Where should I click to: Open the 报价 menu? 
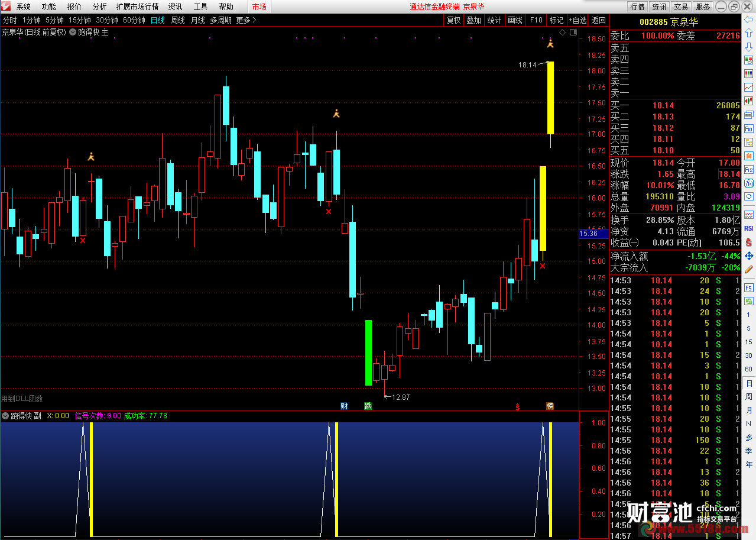[x=74, y=7]
